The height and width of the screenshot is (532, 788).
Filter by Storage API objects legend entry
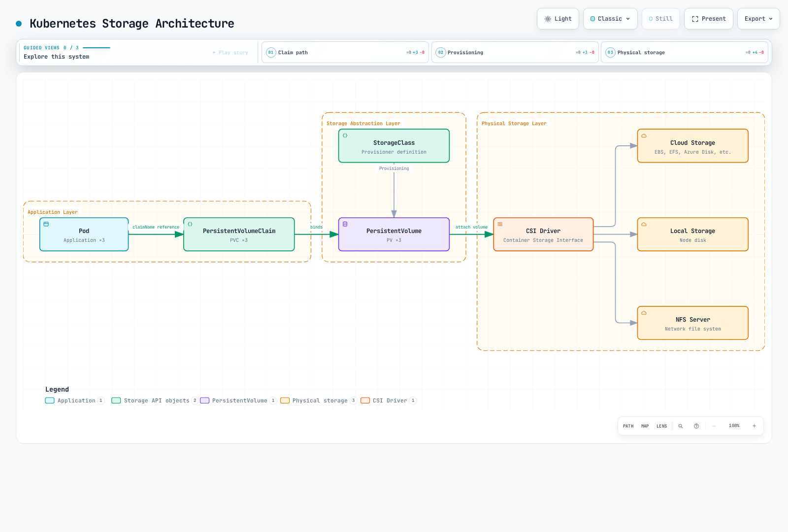pyautogui.click(x=155, y=400)
